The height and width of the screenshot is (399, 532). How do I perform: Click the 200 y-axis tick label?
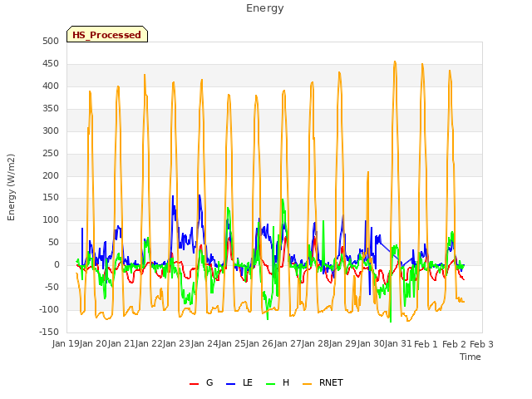pyautogui.click(x=51, y=175)
